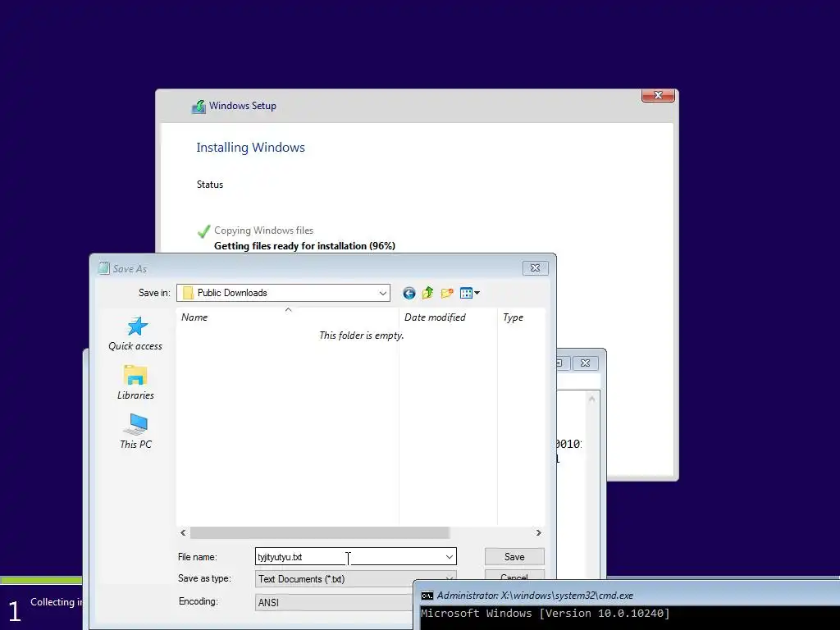Close the Windows Setup window

(658, 95)
